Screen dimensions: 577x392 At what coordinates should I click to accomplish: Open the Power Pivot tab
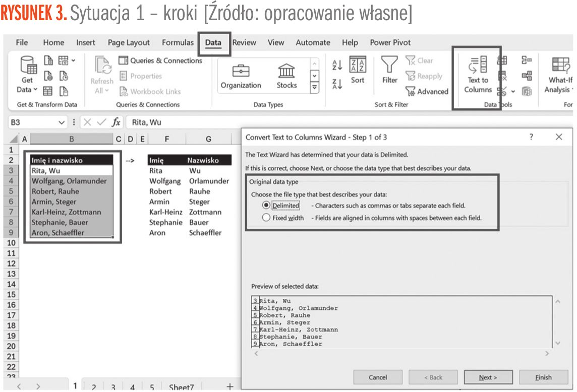click(x=390, y=43)
